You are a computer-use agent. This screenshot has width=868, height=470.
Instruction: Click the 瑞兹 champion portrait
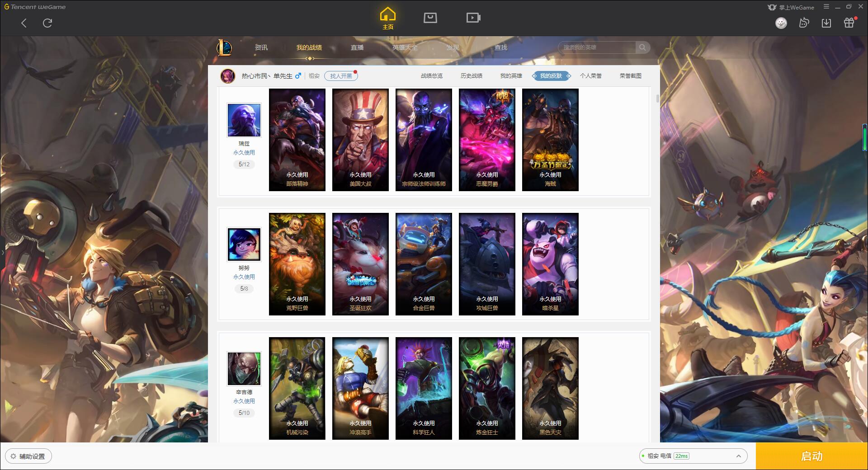pos(244,120)
